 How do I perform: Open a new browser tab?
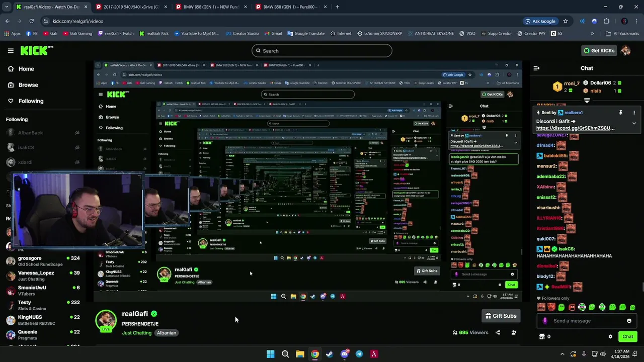(337, 7)
